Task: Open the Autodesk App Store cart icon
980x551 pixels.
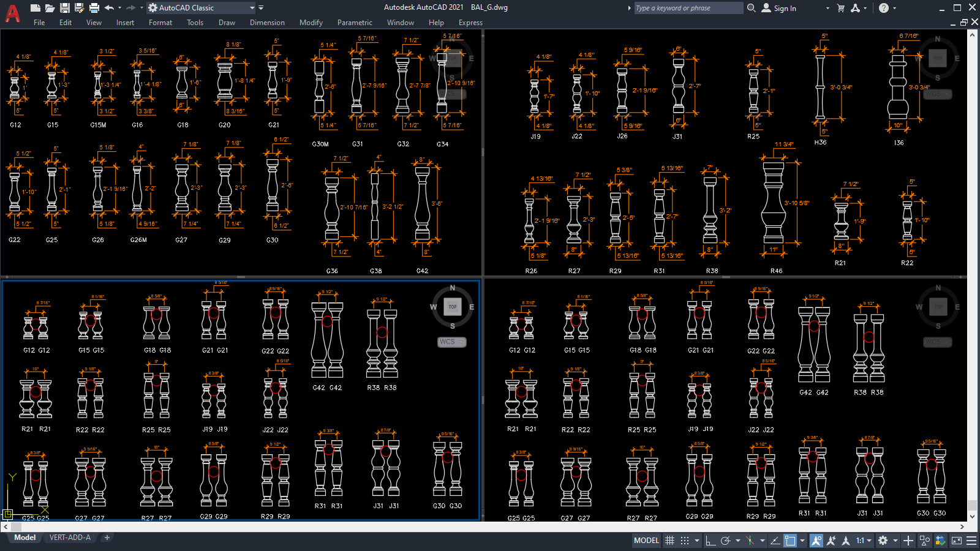Action: 841,8
